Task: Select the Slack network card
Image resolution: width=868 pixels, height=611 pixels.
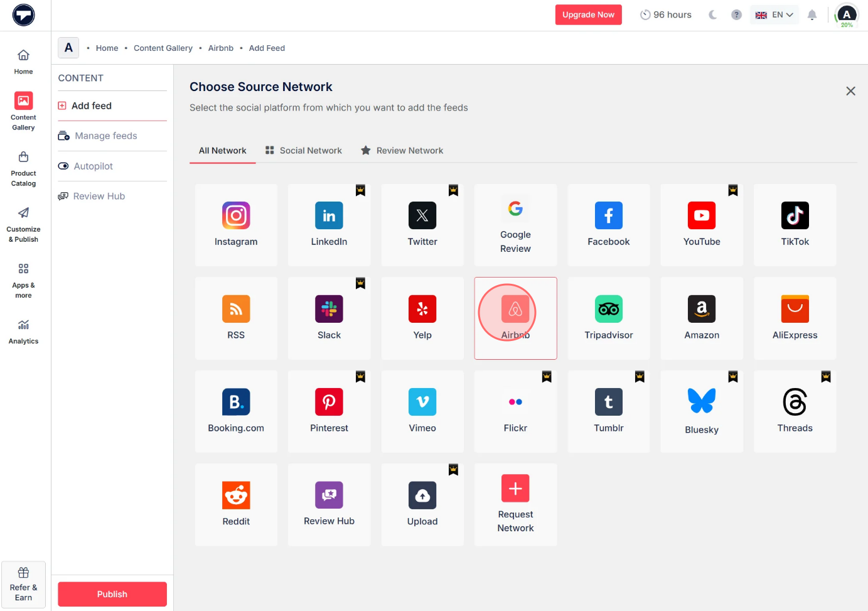Action: pos(329,318)
